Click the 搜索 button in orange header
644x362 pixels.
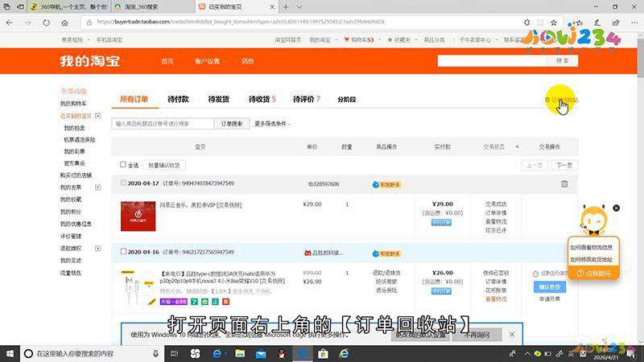[562, 61]
